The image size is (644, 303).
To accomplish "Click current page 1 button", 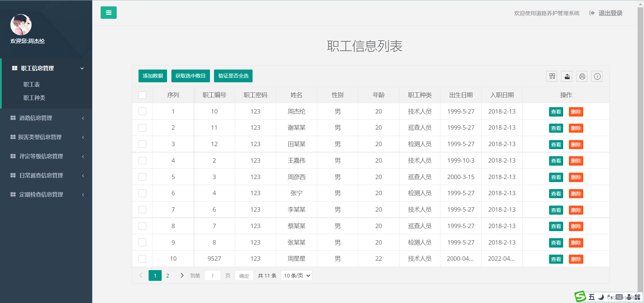I will (155, 275).
